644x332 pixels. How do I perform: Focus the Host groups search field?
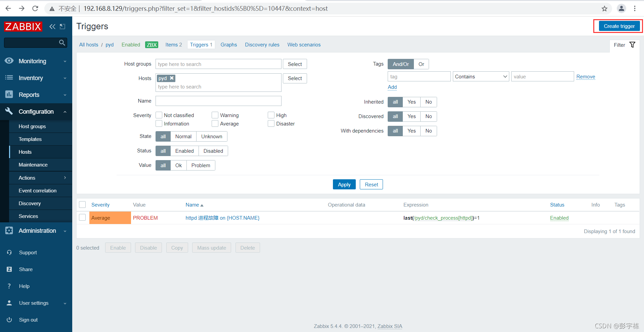click(218, 64)
